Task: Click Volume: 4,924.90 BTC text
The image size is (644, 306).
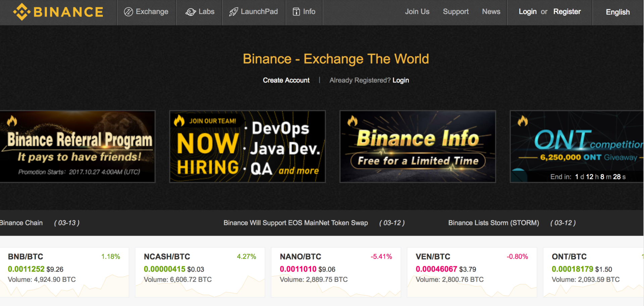Action: coord(42,280)
